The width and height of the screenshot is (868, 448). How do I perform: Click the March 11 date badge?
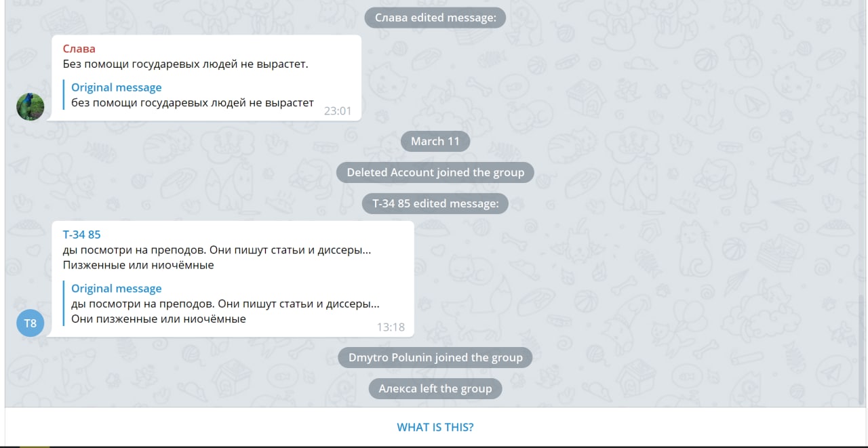coord(435,142)
